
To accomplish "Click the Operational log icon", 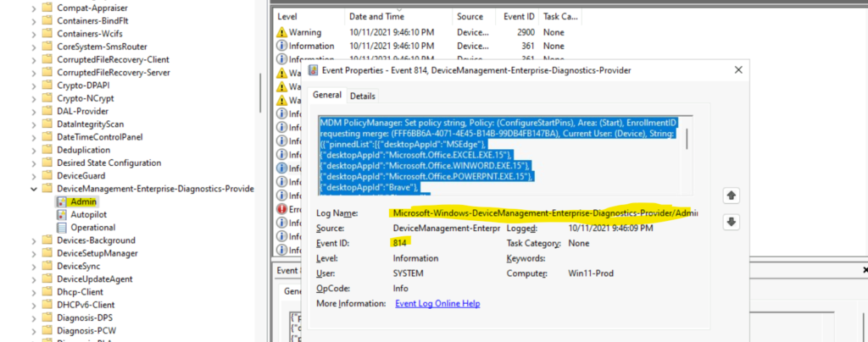I will pos(61,227).
